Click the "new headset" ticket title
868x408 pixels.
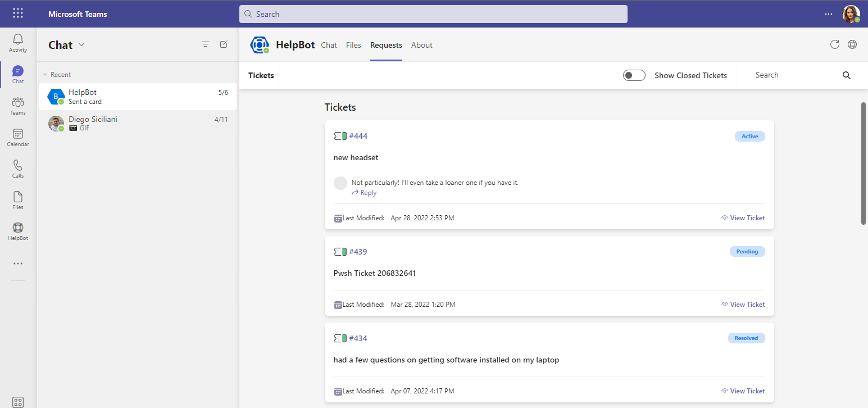(x=356, y=158)
